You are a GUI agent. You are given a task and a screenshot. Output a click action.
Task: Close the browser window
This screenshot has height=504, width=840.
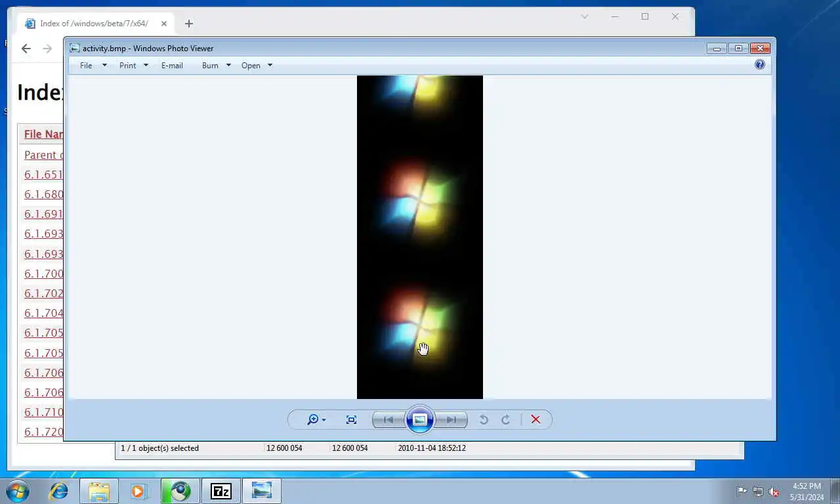(675, 17)
